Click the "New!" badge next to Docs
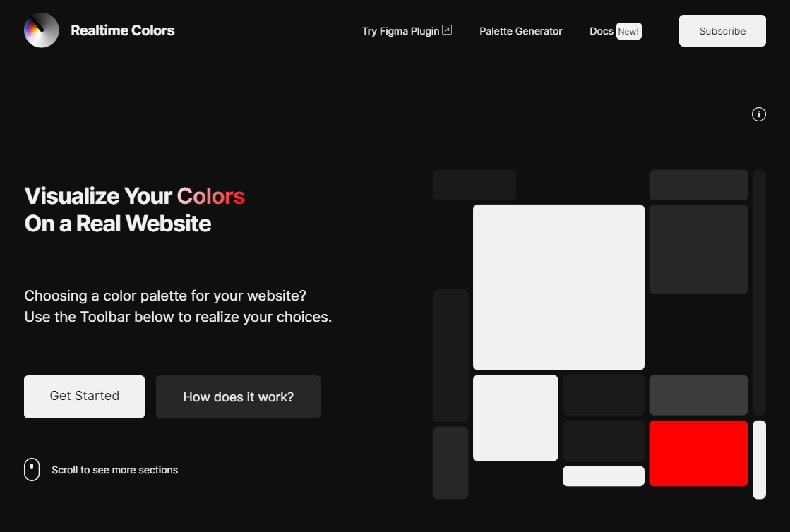 tap(628, 31)
